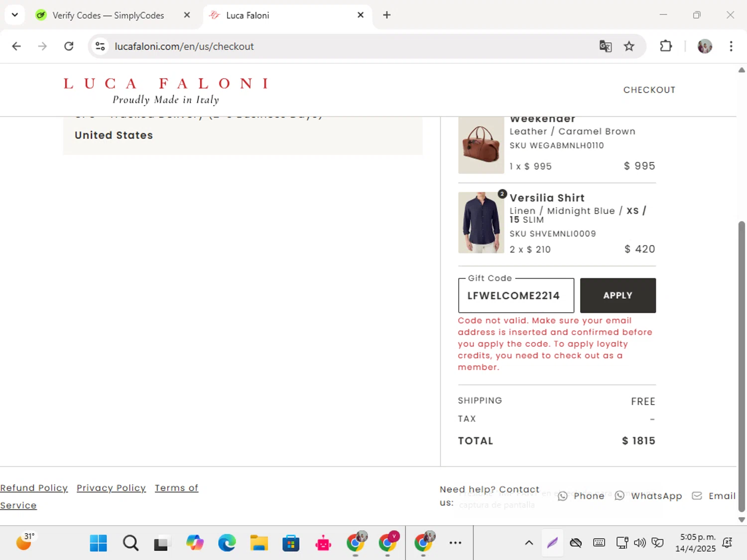Click the $ 995 weekender price
The width and height of the screenshot is (747, 560).
tap(639, 166)
